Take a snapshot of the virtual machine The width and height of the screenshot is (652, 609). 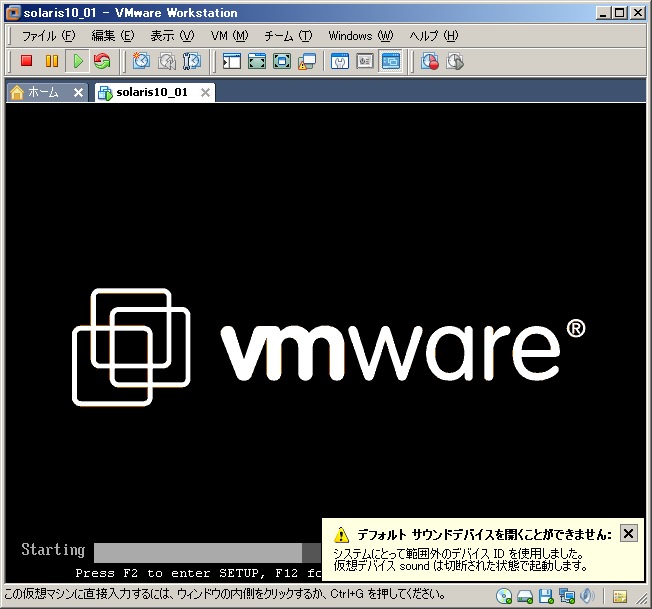pos(141,61)
